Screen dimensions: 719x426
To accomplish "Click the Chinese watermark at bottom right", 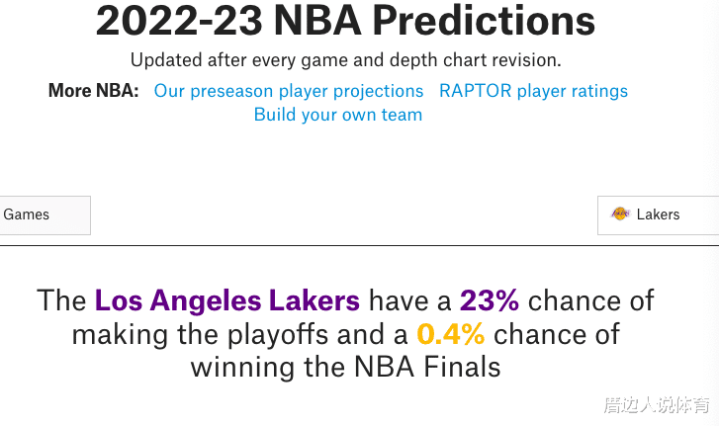I will pyautogui.click(x=656, y=405).
